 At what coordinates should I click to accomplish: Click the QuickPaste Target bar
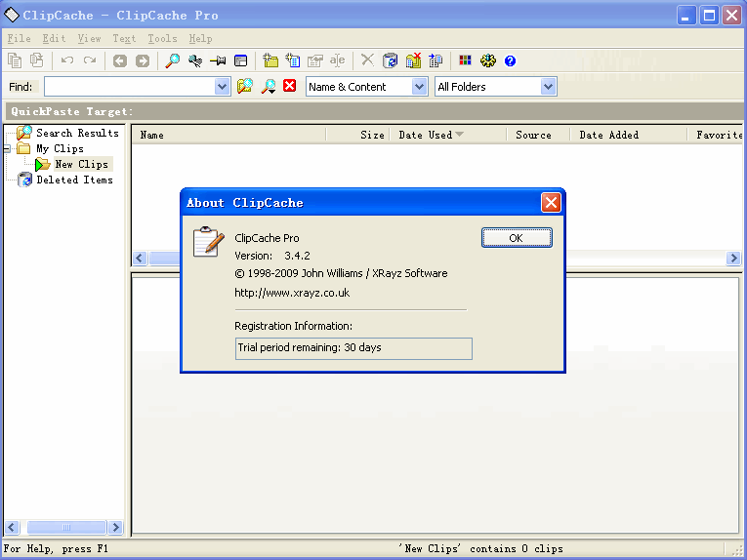point(373,111)
